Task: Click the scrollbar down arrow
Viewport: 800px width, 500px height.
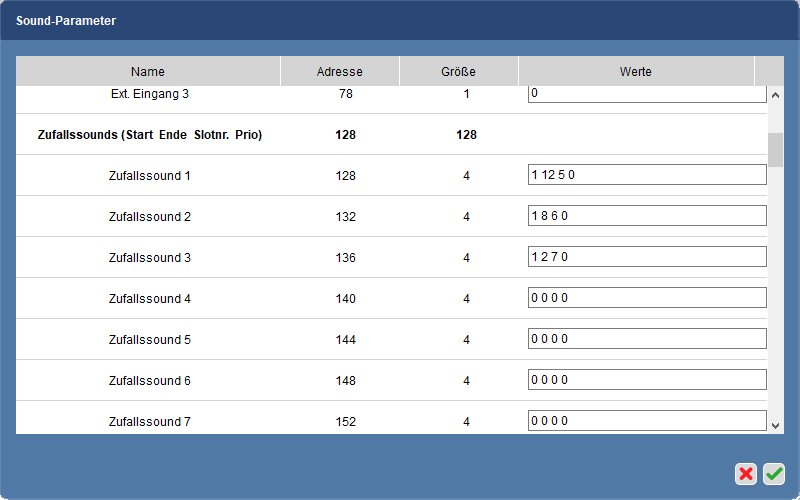Action: (776, 426)
